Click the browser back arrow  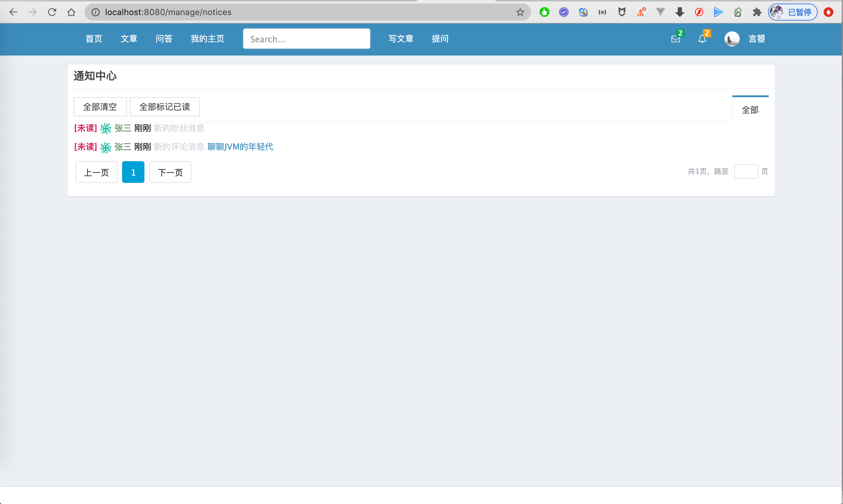(x=13, y=12)
